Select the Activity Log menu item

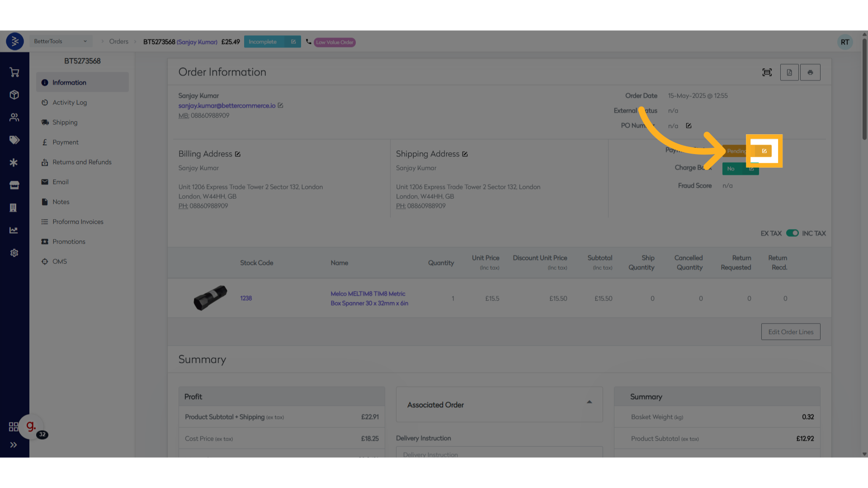[x=70, y=102]
